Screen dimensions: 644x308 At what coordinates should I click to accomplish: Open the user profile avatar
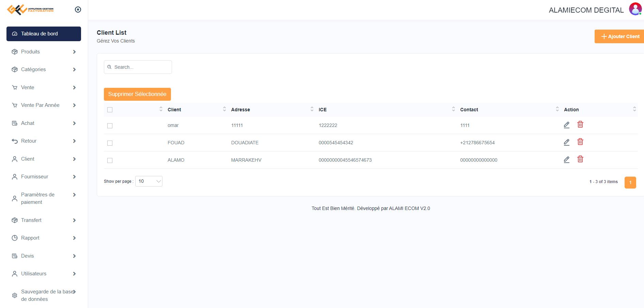635,9
